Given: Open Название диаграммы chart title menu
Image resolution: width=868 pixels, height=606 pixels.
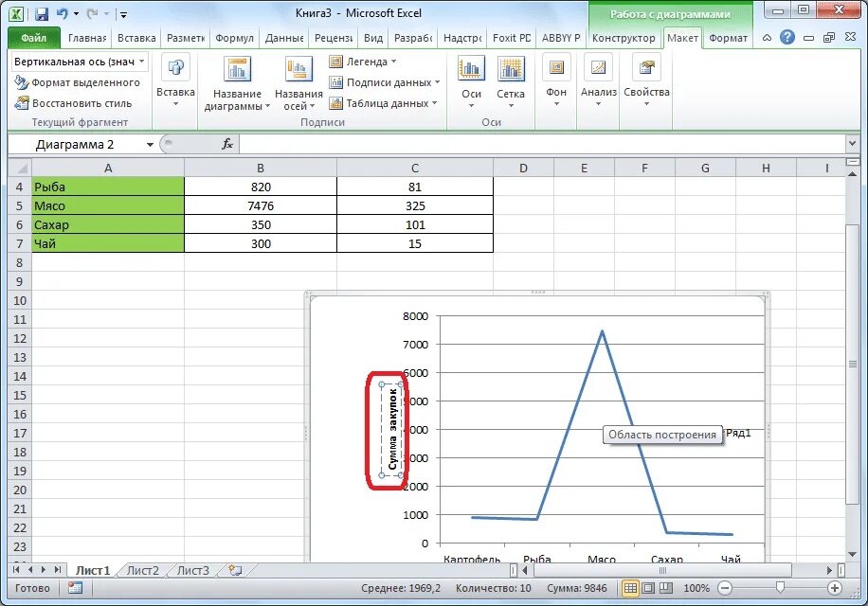Looking at the screenshot, I should (x=237, y=83).
